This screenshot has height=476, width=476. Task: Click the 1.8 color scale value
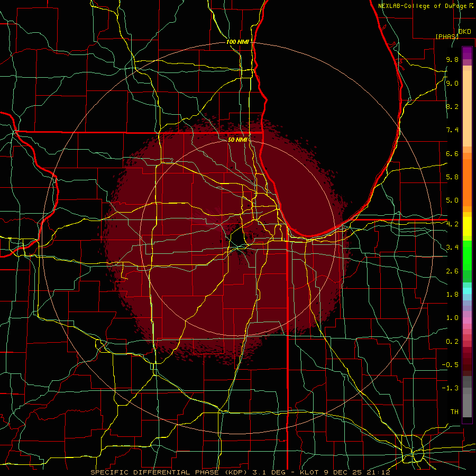[452, 295]
